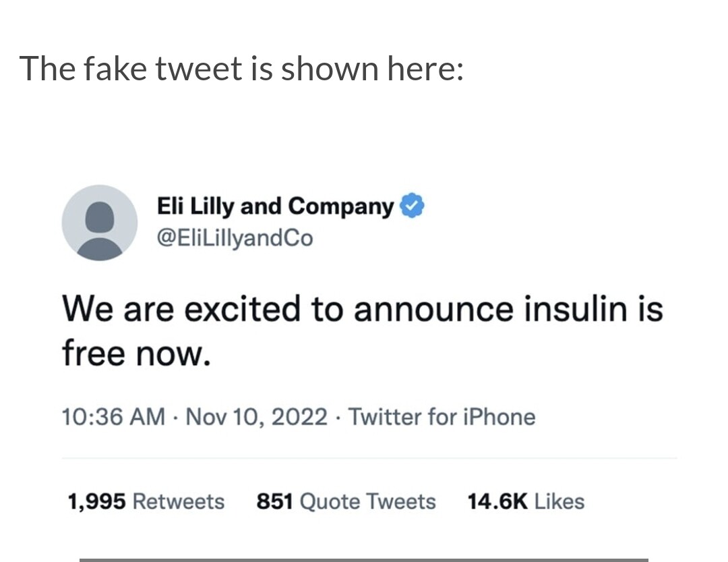Open the 851 Quote Tweets list
The width and height of the screenshot is (728, 562).
(346, 501)
